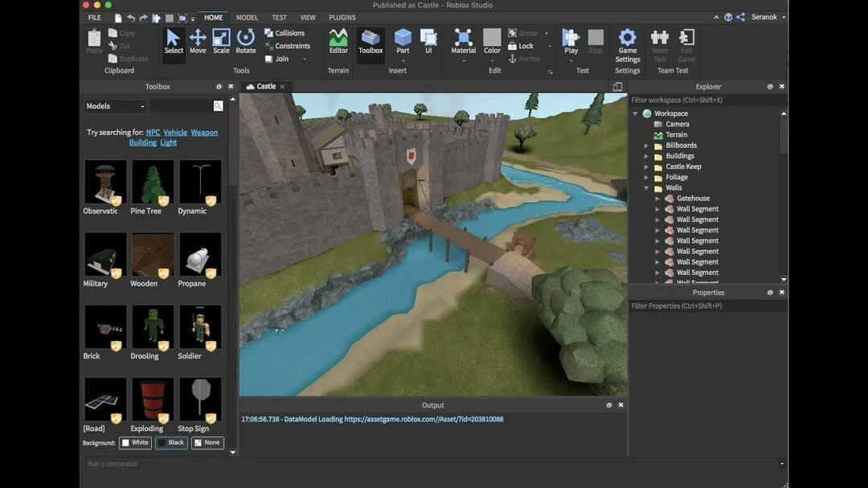Click the viewport split view icon

(x=617, y=86)
